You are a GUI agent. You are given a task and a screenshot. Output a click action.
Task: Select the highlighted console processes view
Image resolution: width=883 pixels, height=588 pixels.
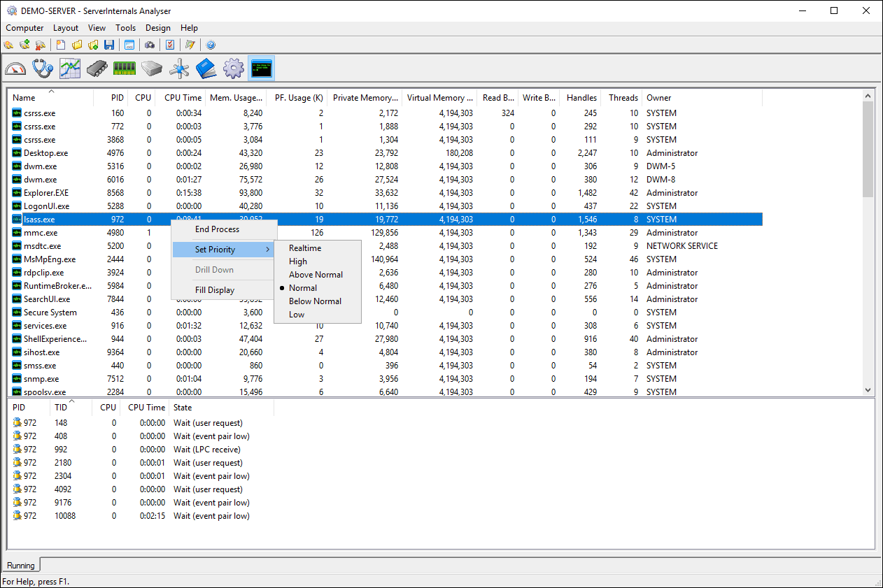pos(261,69)
